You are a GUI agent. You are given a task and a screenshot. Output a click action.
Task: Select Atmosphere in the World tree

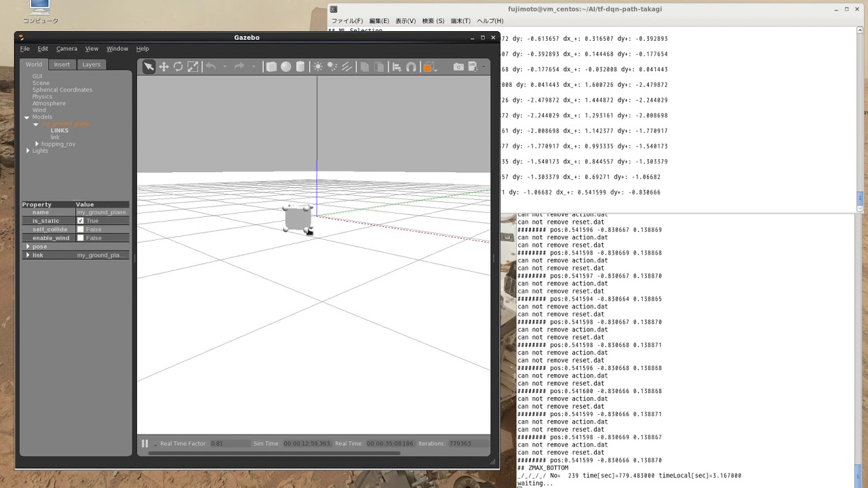pos(49,103)
